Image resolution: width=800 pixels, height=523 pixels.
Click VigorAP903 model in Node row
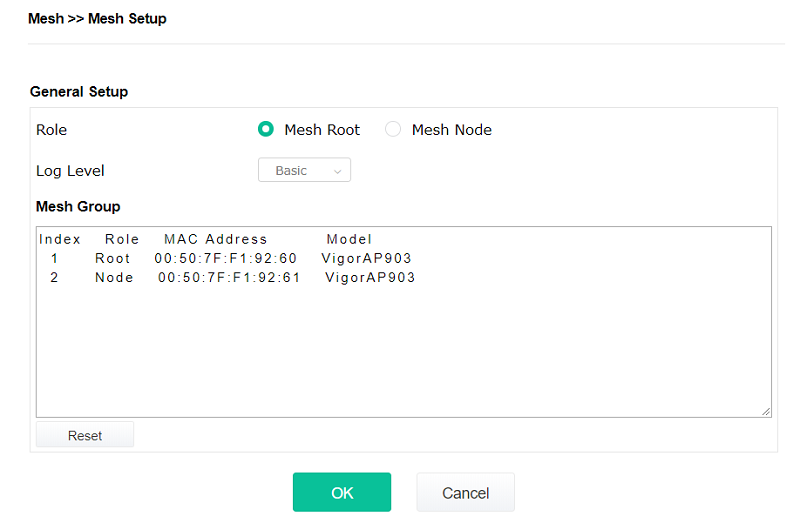tap(370, 278)
